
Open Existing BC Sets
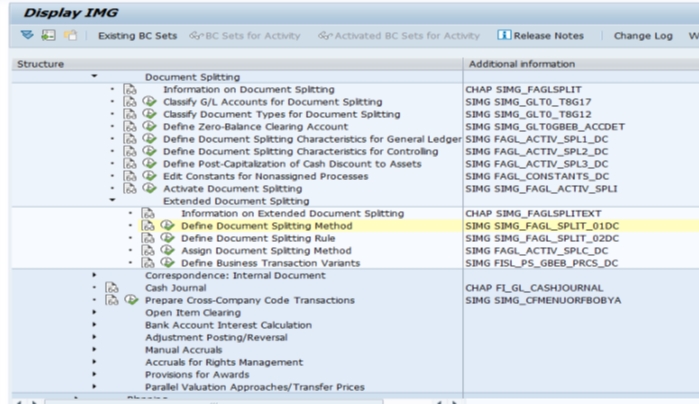(x=137, y=36)
